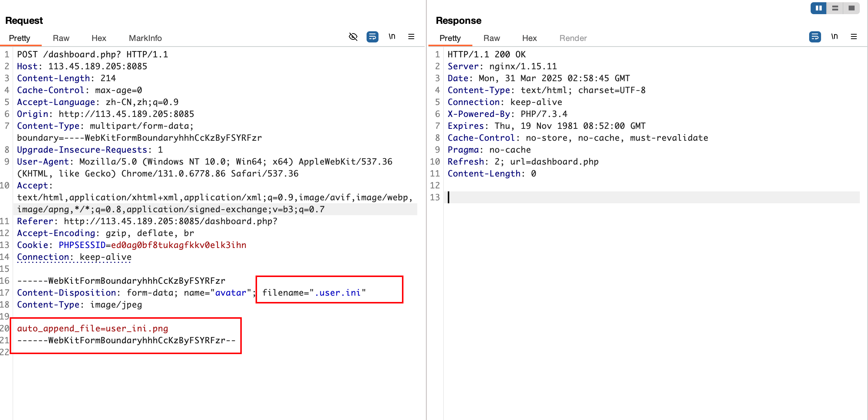
Task: Toggle newline \n display in Request panel
Action: coord(392,36)
